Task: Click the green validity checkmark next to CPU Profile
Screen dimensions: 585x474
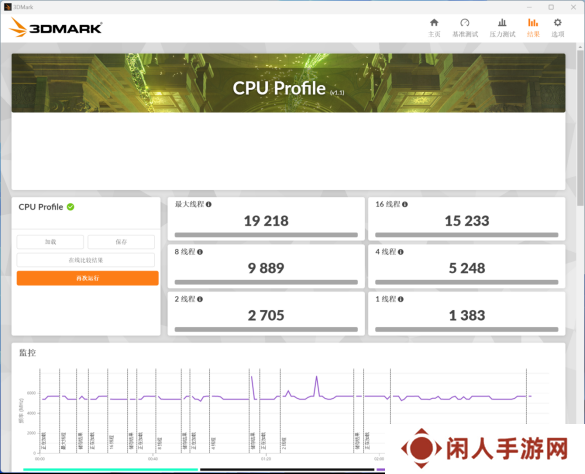Action: (71, 207)
